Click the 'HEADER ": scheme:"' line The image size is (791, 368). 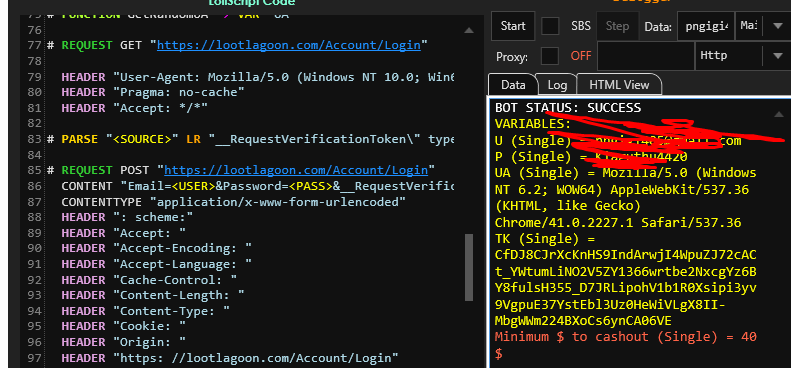127,217
